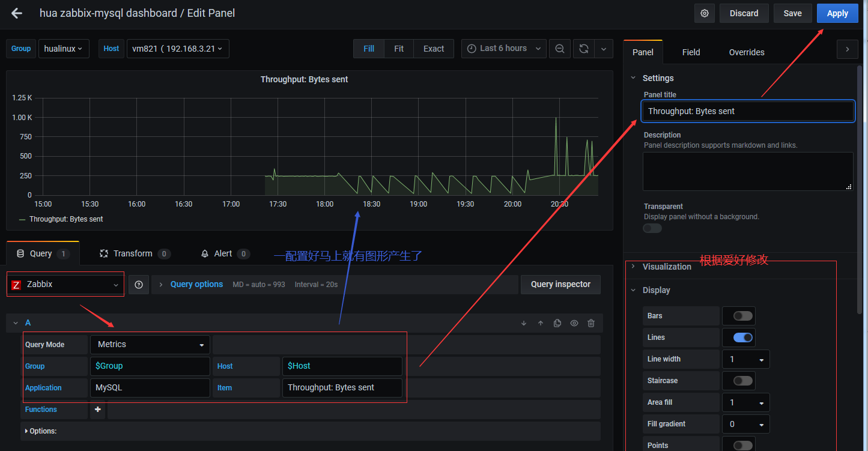Open the Fill gradient dropdown
This screenshot has width=868, height=451.
746,424
